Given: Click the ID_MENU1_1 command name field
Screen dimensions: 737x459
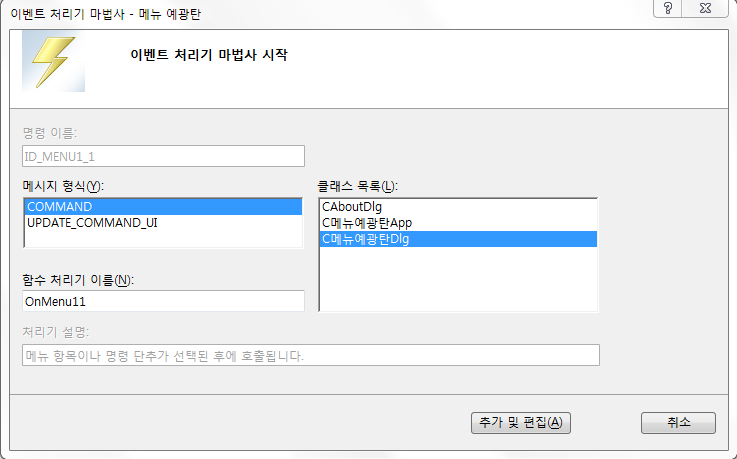Looking at the screenshot, I should click(162, 156).
